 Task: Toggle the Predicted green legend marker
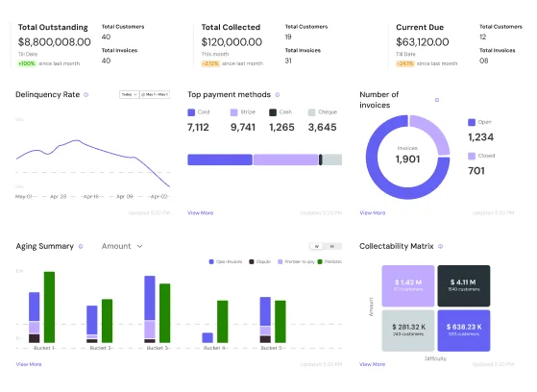pyautogui.click(x=320, y=261)
